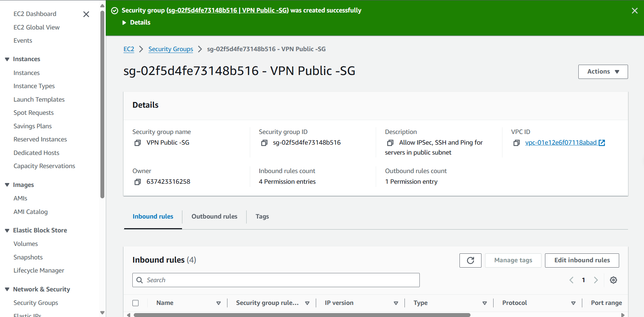
Task: Close the left navigation sidebar
Action: tap(86, 14)
